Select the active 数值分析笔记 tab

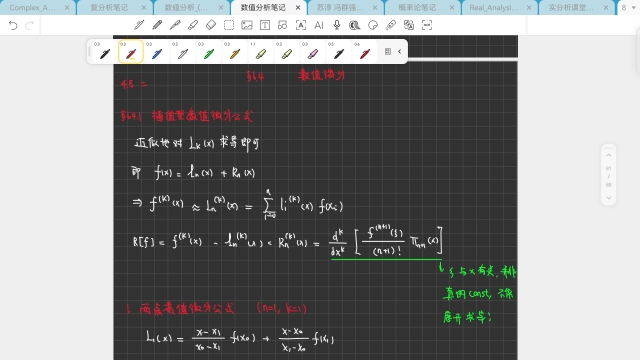pos(263,8)
